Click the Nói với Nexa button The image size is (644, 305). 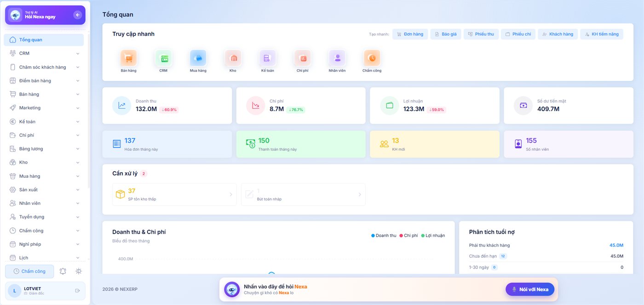coord(530,289)
